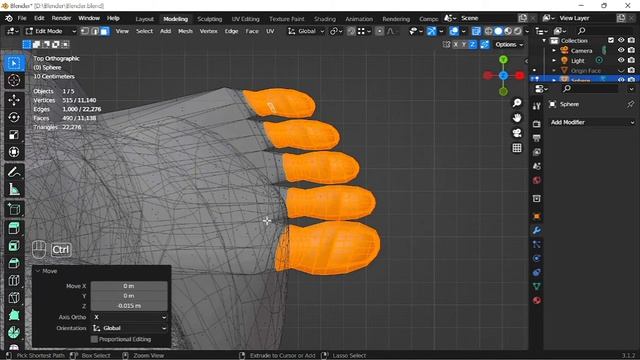Open the Particles properties tab
Viewport: 640px width, 360px height.
[537, 244]
